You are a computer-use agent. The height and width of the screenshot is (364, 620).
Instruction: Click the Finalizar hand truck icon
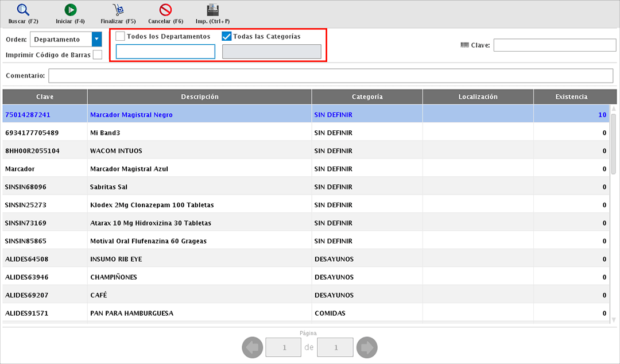(x=118, y=10)
